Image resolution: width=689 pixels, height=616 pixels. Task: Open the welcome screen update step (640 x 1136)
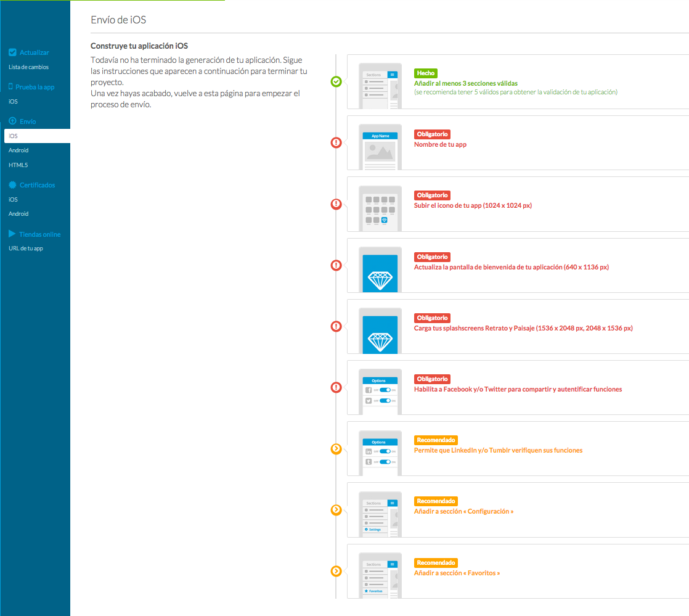[511, 267]
